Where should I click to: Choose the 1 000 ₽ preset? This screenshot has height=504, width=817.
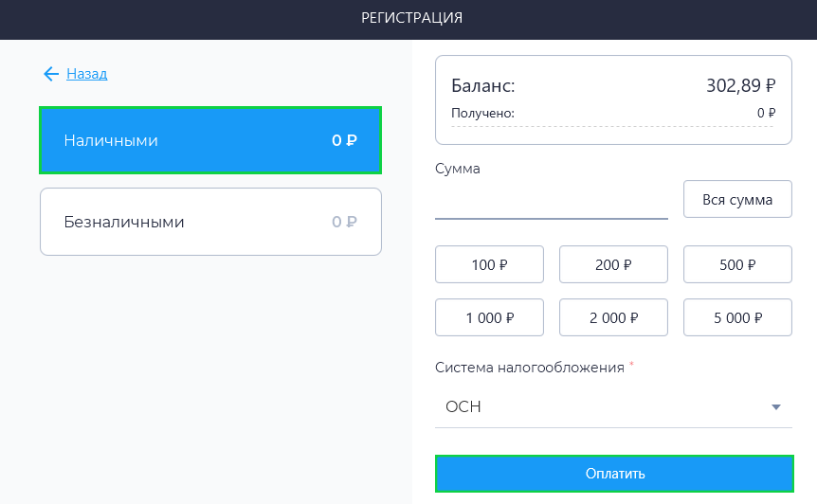point(489,317)
